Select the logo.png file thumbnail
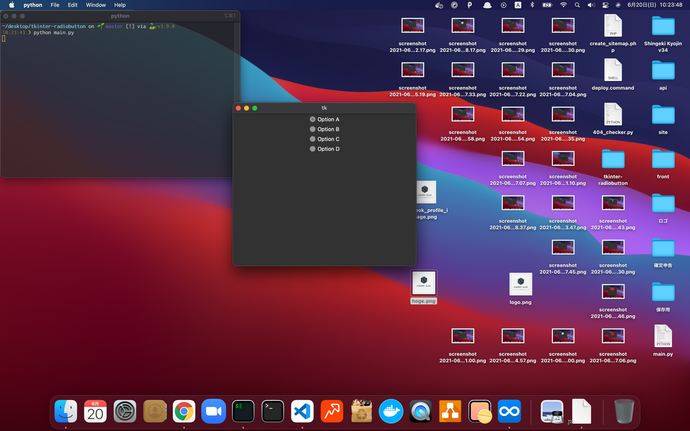690x431 pixels. [x=521, y=284]
